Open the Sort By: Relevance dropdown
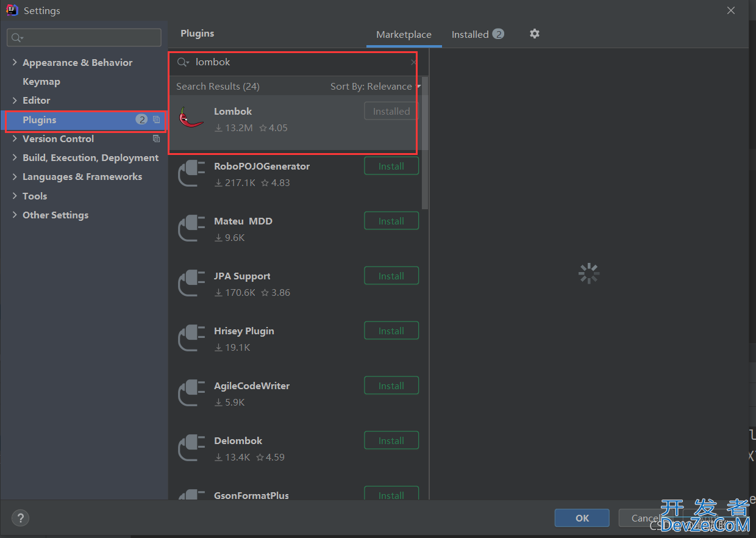Viewport: 756px width, 538px height. click(375, 87)
